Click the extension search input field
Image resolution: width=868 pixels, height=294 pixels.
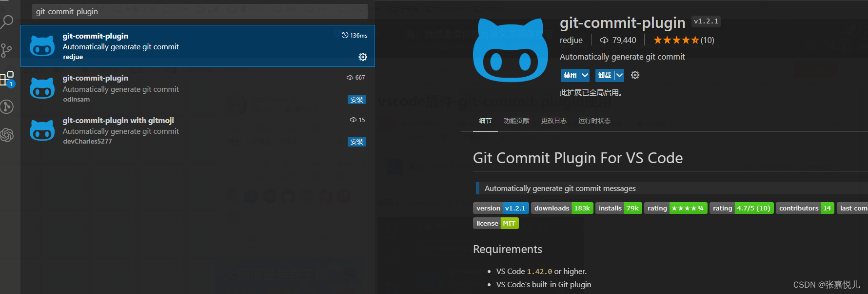click(200, 11)
